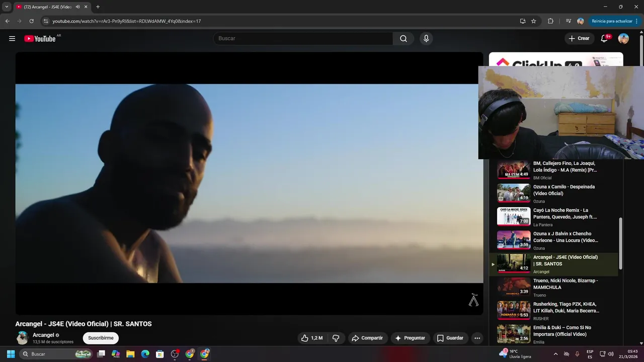Open the Cayó La Noche Remix thumbnail
Viewport: 644px width, 362px height.
click(x=514, y=217)
